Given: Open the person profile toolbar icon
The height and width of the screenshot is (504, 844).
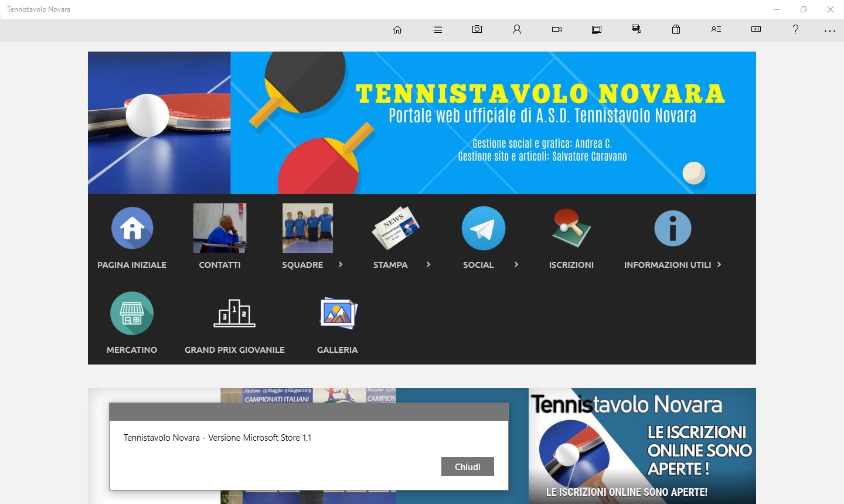Looking at the screenshot, I should coord(517,29).
